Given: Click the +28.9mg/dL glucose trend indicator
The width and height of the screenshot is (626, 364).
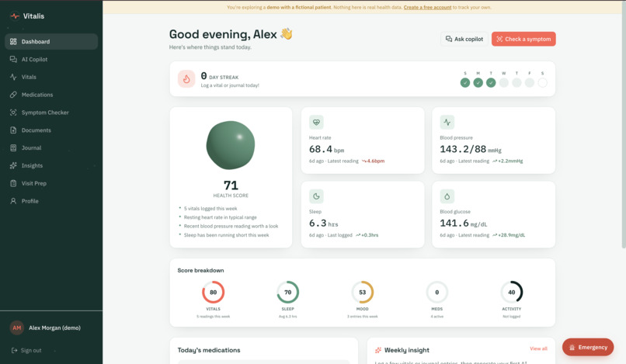Looking at the screenshot, I should (x=509, y=235).
